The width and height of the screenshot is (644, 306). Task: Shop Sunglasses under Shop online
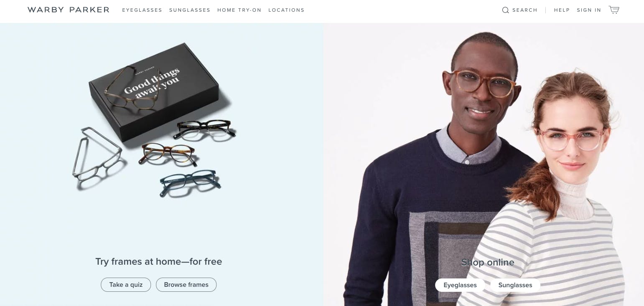[515, 285]
